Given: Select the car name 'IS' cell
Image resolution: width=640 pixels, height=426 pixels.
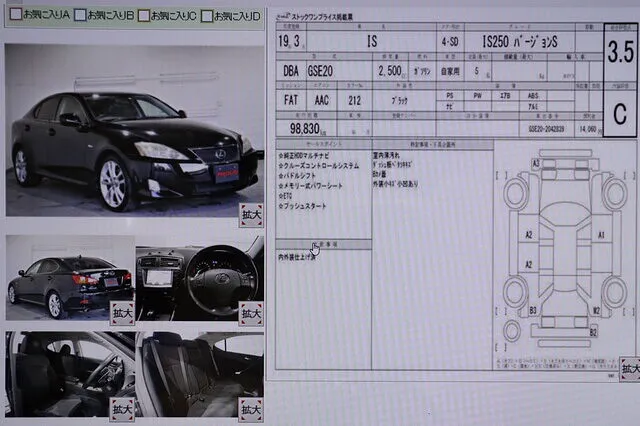Looking at the screenshot, I should coord(372,41).
